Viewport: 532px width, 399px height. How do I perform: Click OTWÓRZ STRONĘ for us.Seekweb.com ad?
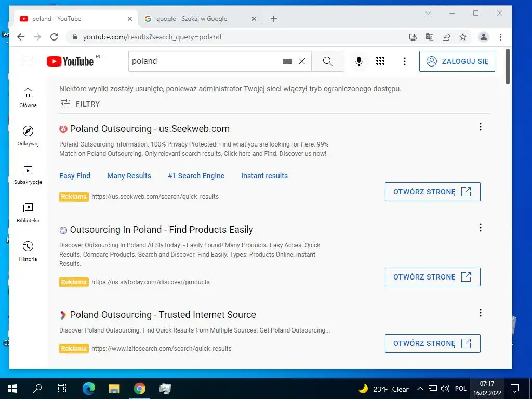[433, 192]
